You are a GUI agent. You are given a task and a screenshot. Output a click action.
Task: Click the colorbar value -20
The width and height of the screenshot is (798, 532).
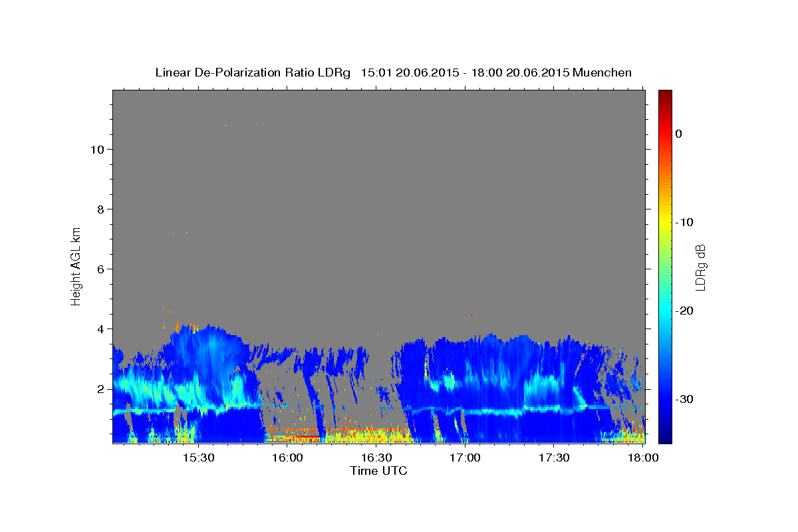click(685, 311)
